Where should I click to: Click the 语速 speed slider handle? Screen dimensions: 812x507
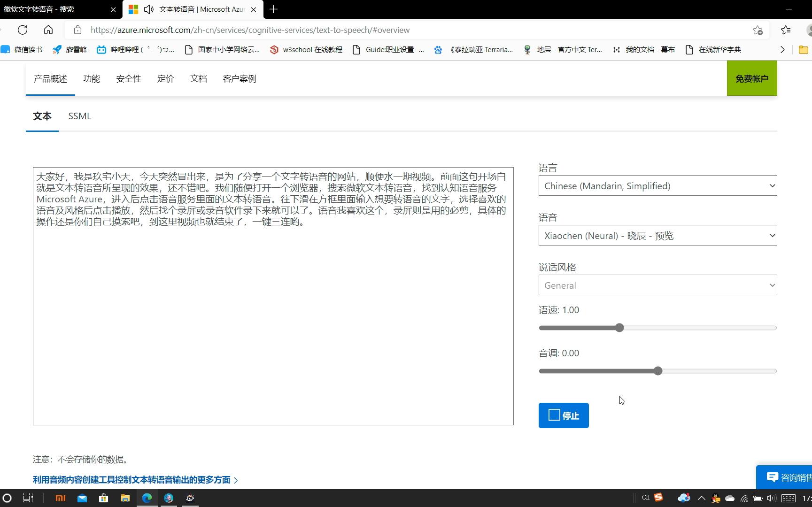(x=619, y=328)
